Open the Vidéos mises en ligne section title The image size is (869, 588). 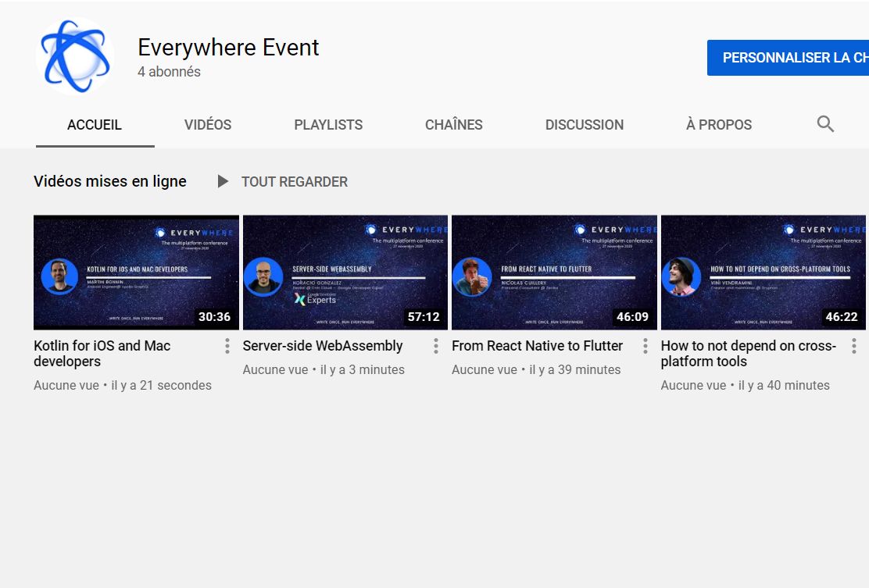(x=109, y=181)
